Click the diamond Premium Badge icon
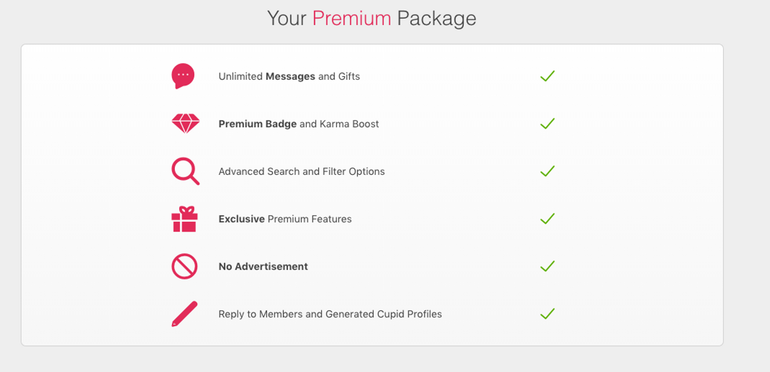Screen dimensions: 770x372 pos(186,124)
